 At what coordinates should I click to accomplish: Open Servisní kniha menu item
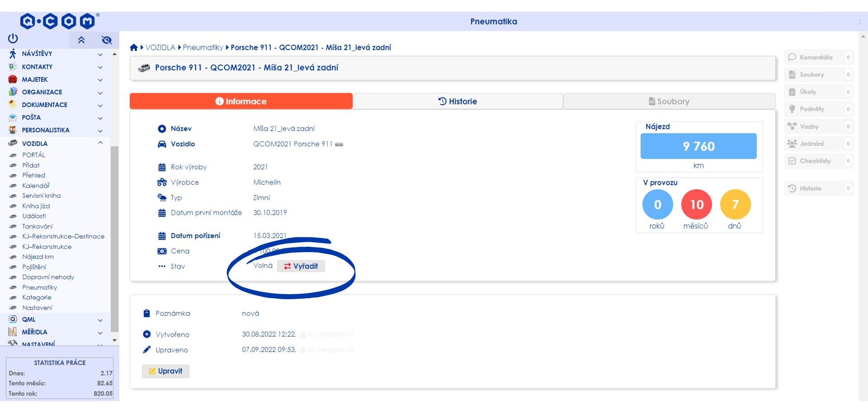click(42, 196)
